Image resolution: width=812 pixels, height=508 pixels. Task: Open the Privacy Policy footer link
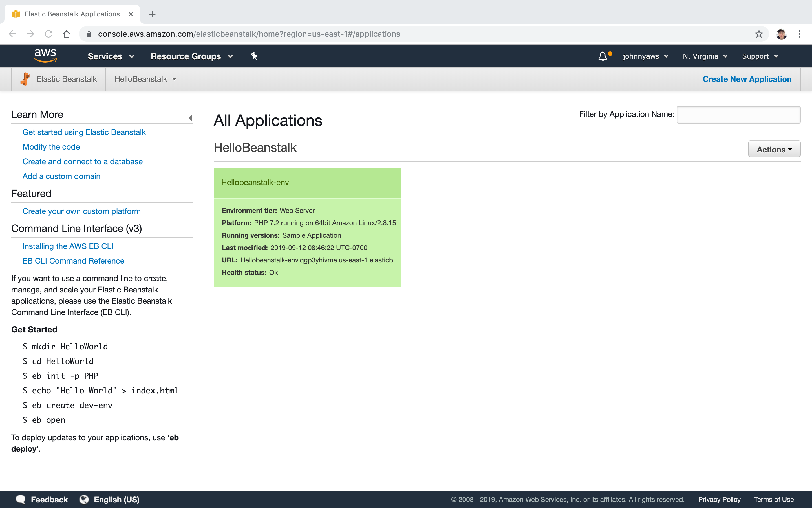[x=720, y=499]
